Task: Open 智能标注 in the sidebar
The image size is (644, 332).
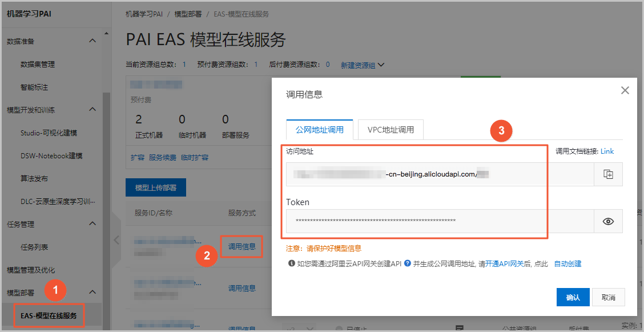Action: pyautogui.click(x=34, y=87)
